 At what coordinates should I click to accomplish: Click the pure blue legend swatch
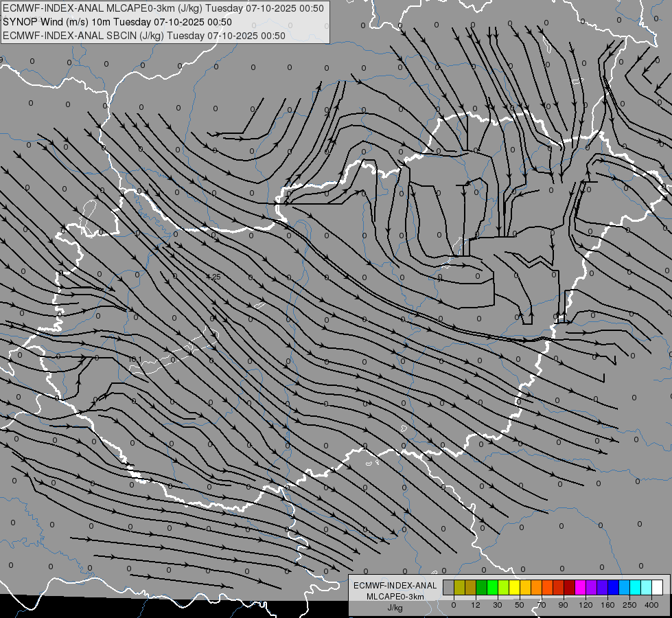[613, 587]
